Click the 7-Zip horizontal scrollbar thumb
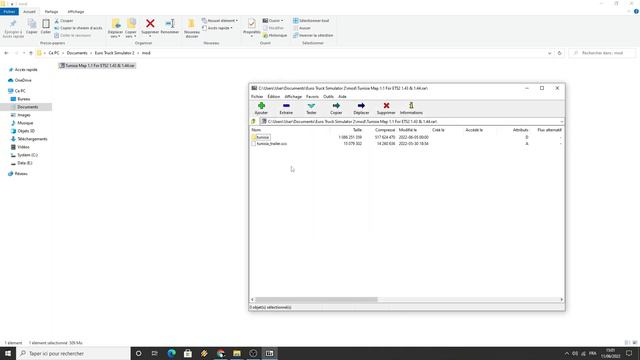The image size is (640, 360). (316, 300)
